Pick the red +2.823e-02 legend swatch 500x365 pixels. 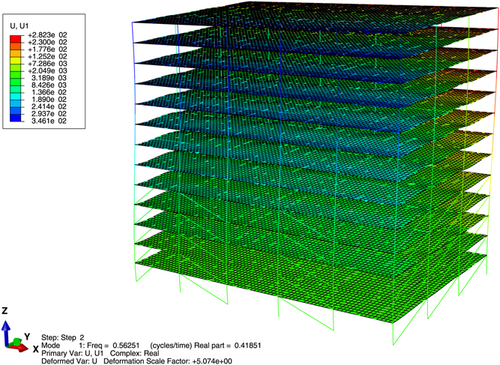point(15,39)
